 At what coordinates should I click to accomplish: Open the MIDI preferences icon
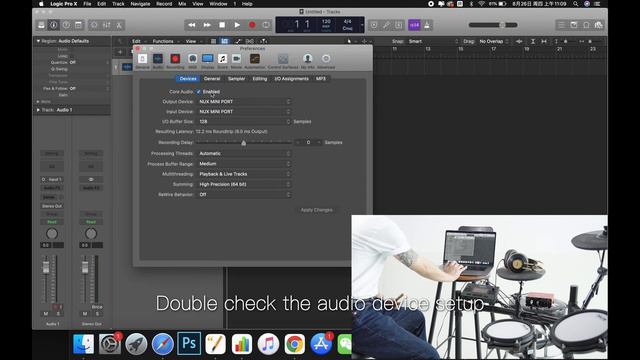tap(192, 61)
